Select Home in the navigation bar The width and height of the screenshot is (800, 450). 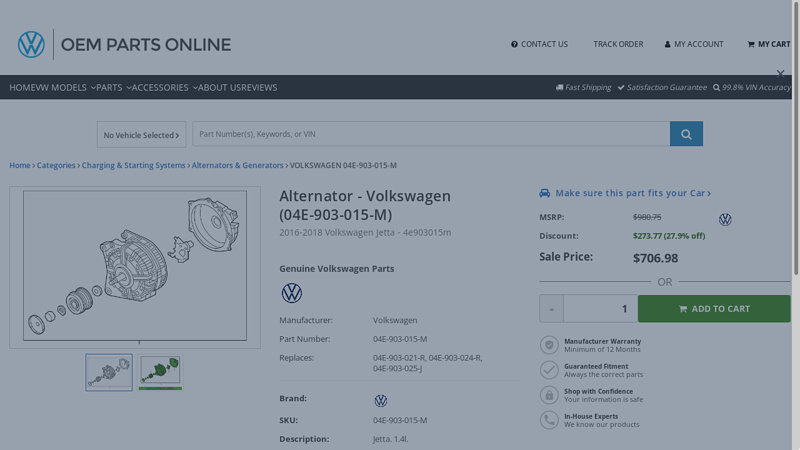22,88
